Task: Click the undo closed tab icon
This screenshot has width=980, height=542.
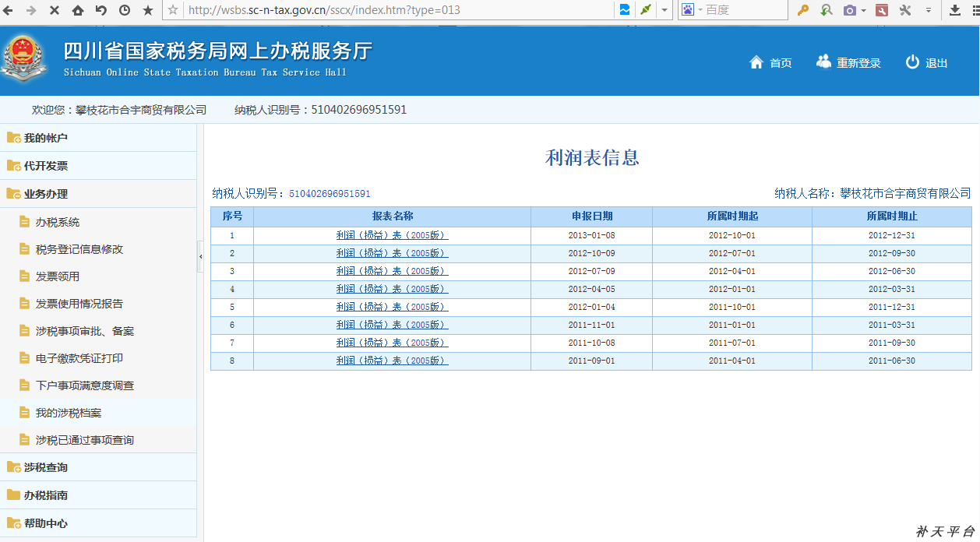Action: (x=101, y=10)
